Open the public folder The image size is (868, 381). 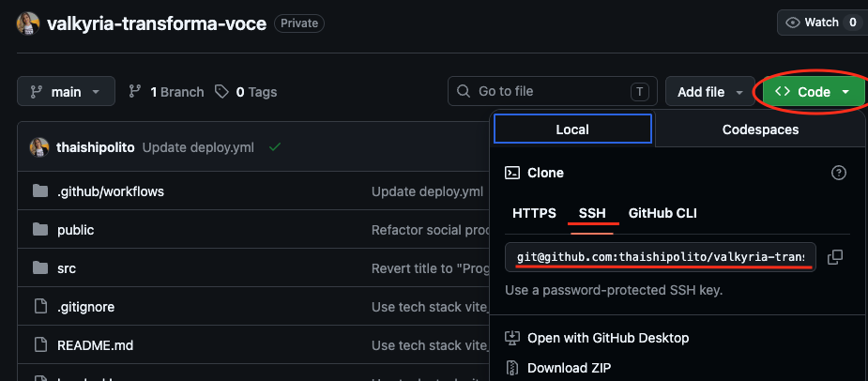(x=76, y=230)
